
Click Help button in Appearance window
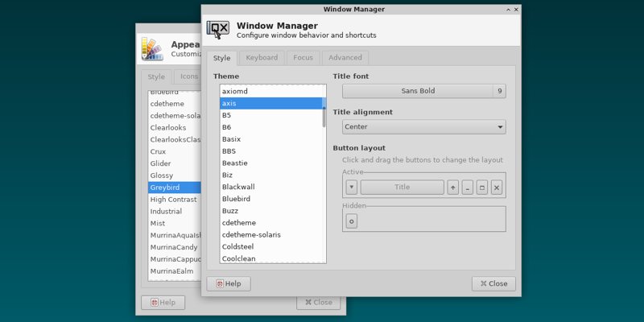[x=163, y=303]
